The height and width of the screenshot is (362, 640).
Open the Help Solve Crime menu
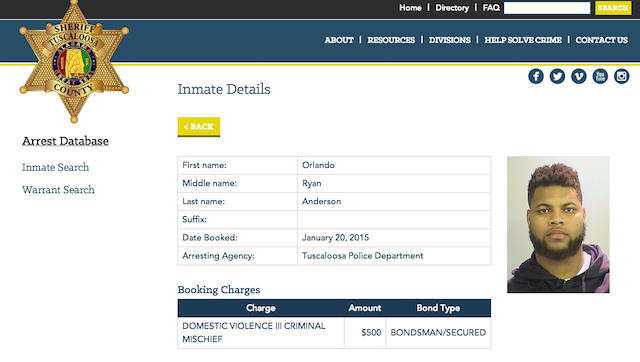click(523, 40)
